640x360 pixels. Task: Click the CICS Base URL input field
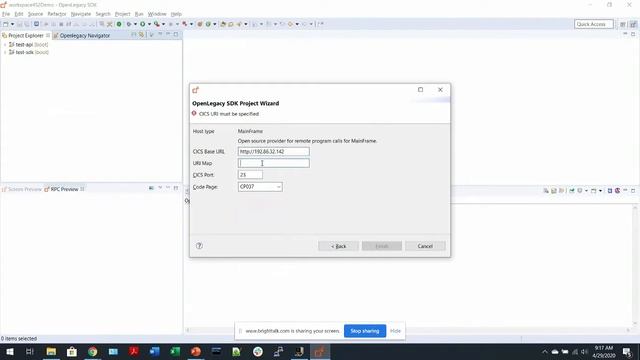click(273, 151)
